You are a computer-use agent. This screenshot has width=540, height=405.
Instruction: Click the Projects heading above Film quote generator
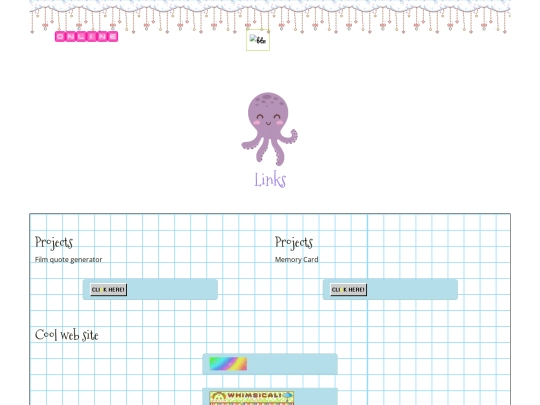(x=54, y=242)
